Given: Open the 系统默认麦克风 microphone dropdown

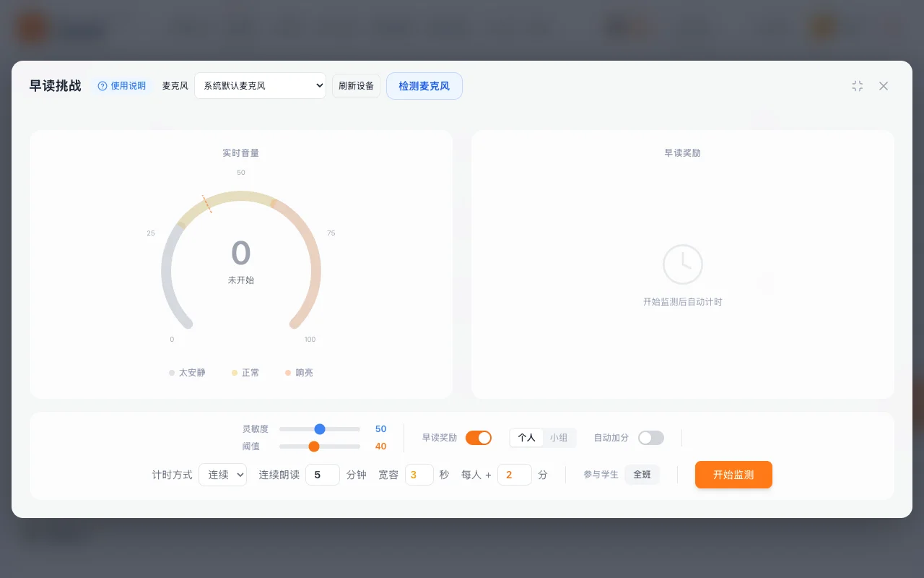Looking at the screenshot, I should pos(260,86).
